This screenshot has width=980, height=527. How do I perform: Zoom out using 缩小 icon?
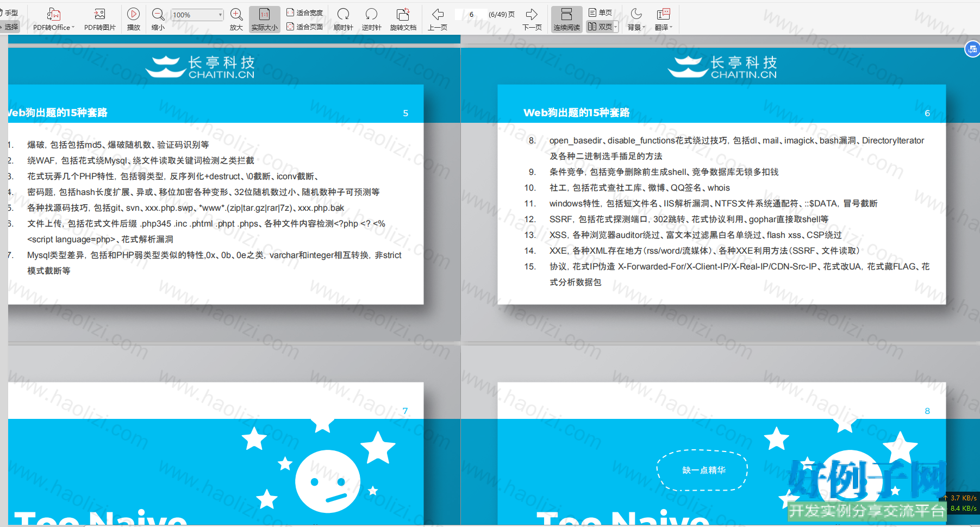click(x=158, y=20)
